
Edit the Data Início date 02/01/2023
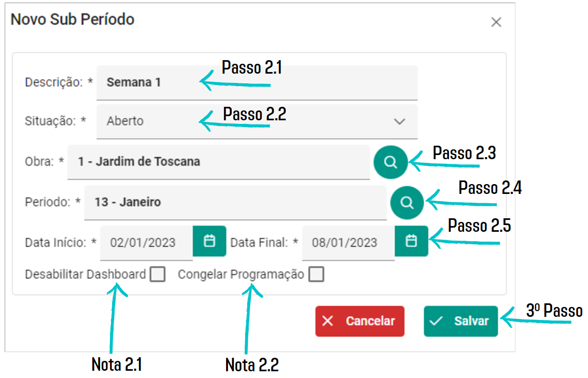[x=146, y=243]
